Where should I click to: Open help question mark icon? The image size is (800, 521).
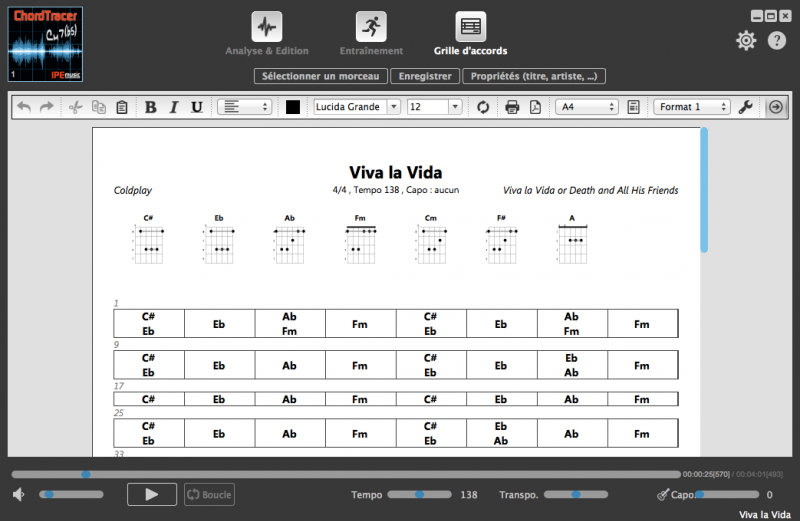point(777,40)
